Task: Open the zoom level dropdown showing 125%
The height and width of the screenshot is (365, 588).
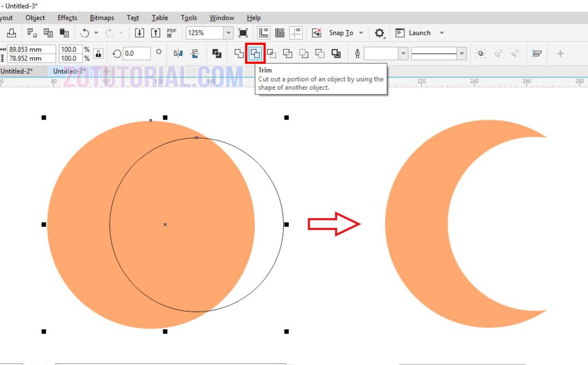Action: [x=228, y=33]
